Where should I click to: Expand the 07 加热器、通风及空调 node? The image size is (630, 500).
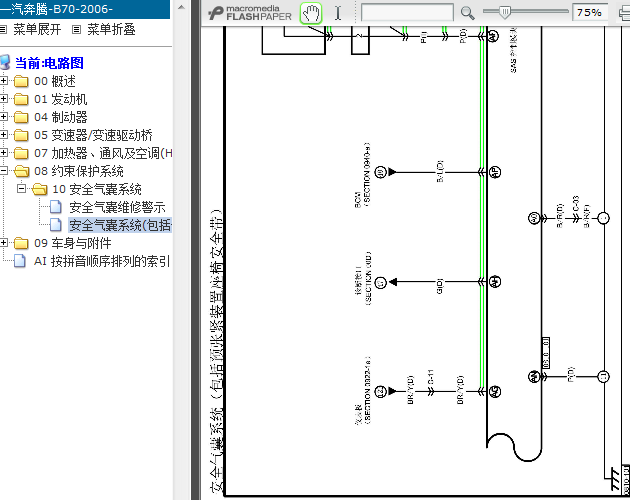(4, 153)
